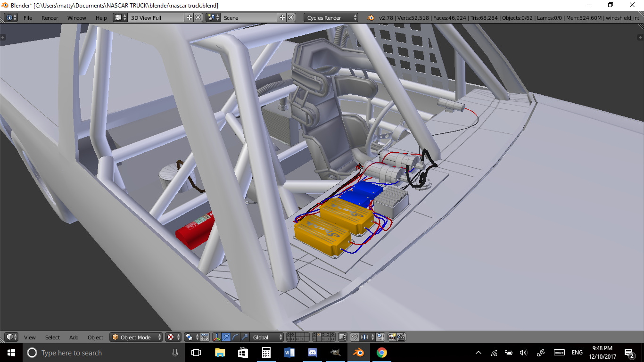Image resolution: width=644 pixels, height=362 pixels.
Task: Open the viewport shading selector
Action: [173, 337]
